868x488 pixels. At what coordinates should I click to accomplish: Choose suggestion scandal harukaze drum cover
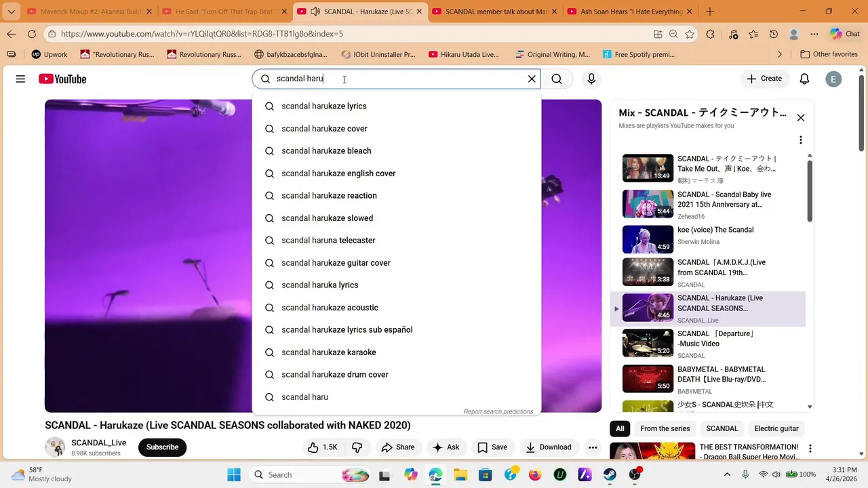(x=397, y=375)
